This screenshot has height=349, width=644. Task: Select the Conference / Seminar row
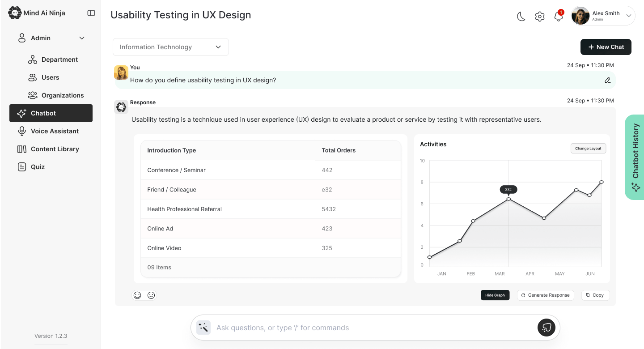[271, 170]
